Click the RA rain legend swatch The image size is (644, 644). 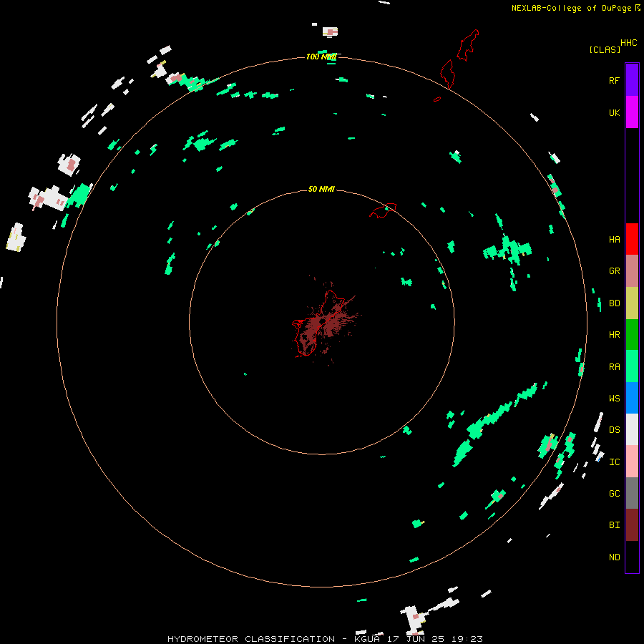point(632,366)
